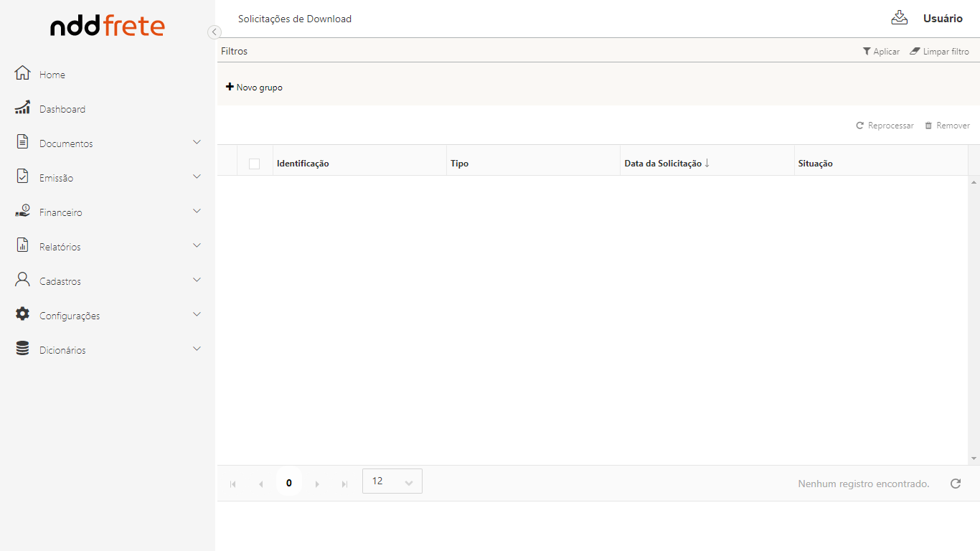Click Aplicar to apply filters
The height and width of the screenshot is (551, 980).
[x=881, y=52]
